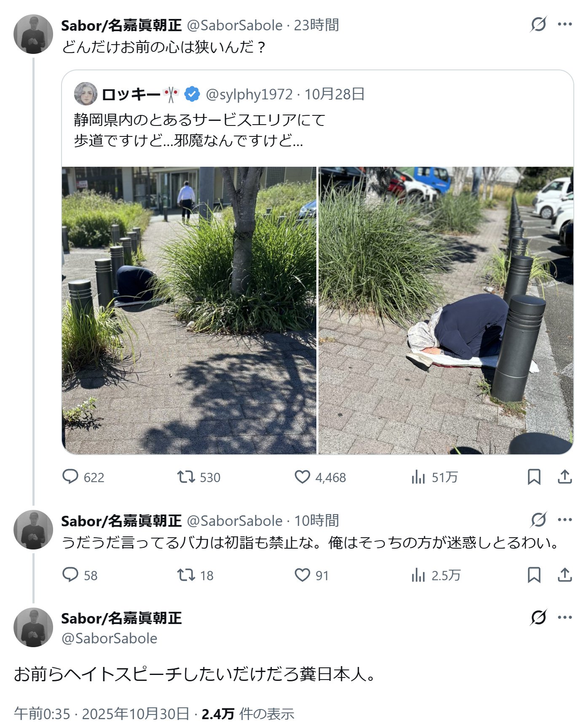View analytics showing 2.5万 views

click(x=436, y=575)
